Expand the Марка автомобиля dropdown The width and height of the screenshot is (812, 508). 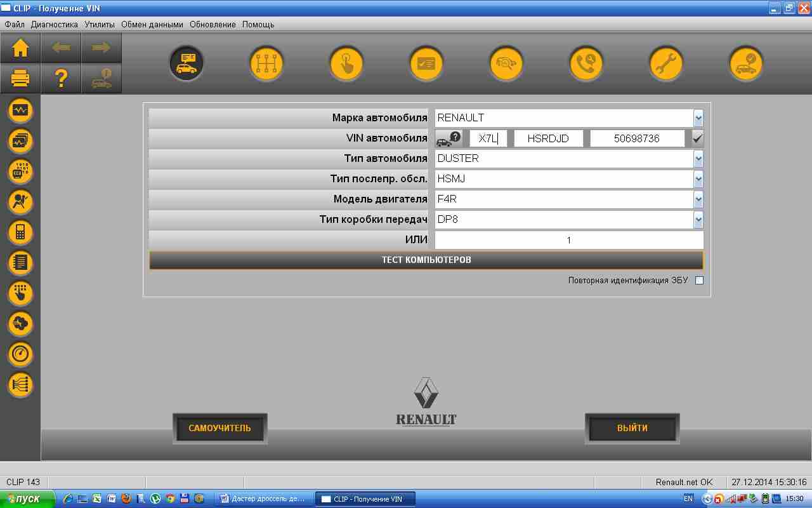click(698, 118)
